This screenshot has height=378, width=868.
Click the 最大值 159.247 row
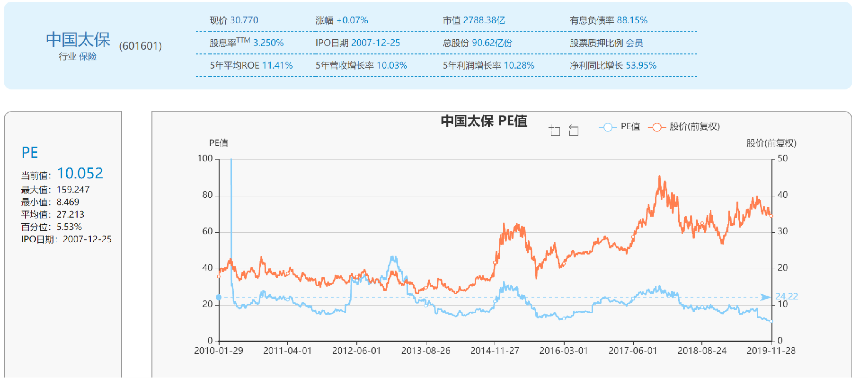coord(55,190)
